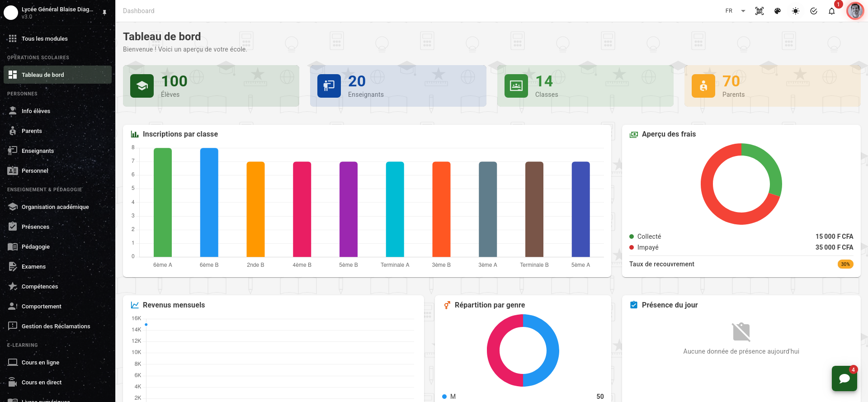Click the 35 000 F CFA amount
This screenshot has width=868, height=402.
click(834, 247)
